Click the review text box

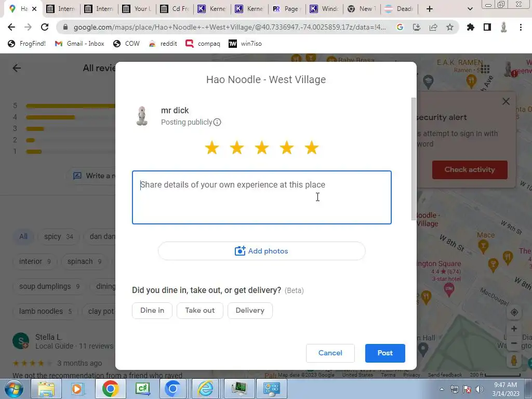point(262,197)
